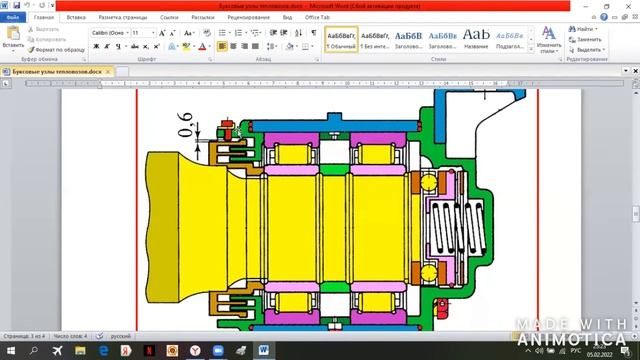The width and height of the screenshot is (640, 360).
Task: Select align left paragraph button
Action: click(x=222, y=47)
